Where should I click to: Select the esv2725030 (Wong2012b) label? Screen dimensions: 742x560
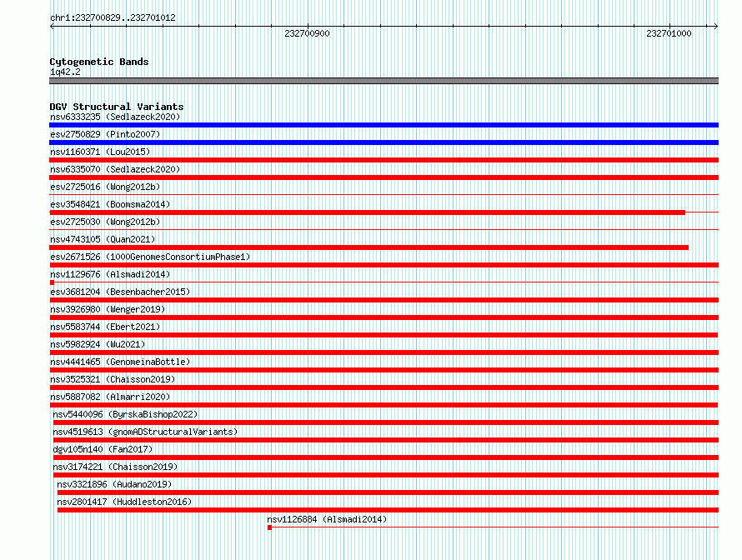click(105, 222)
